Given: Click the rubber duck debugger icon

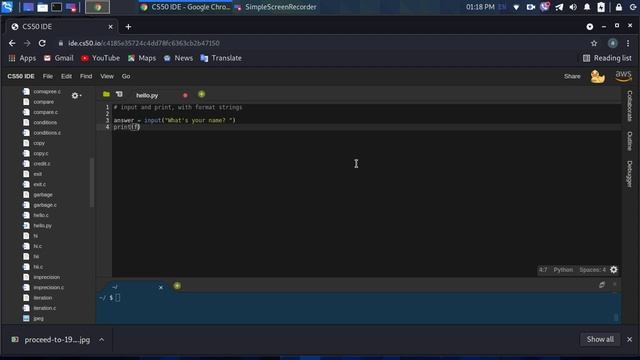Looking at the screenshot, I should click(598, 76).
